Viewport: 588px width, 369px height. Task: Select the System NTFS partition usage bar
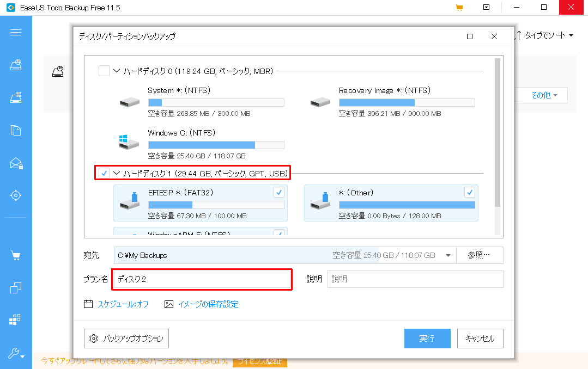pos(216,103)
